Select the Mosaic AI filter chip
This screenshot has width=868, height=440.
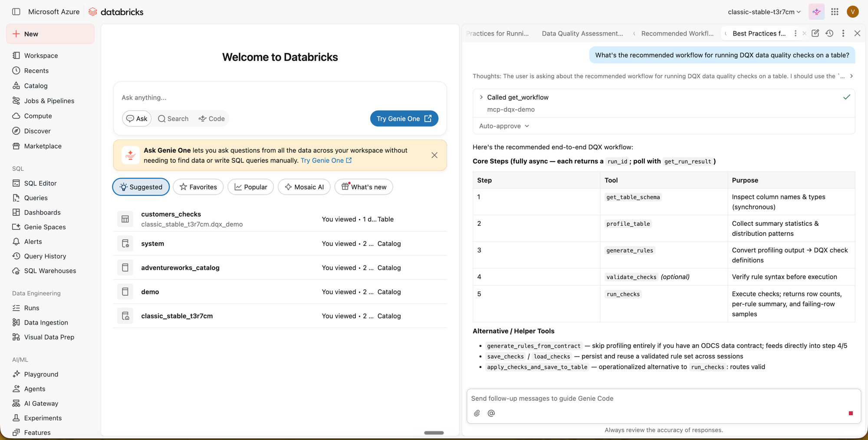pyautogui.click(x=304, y=187)
